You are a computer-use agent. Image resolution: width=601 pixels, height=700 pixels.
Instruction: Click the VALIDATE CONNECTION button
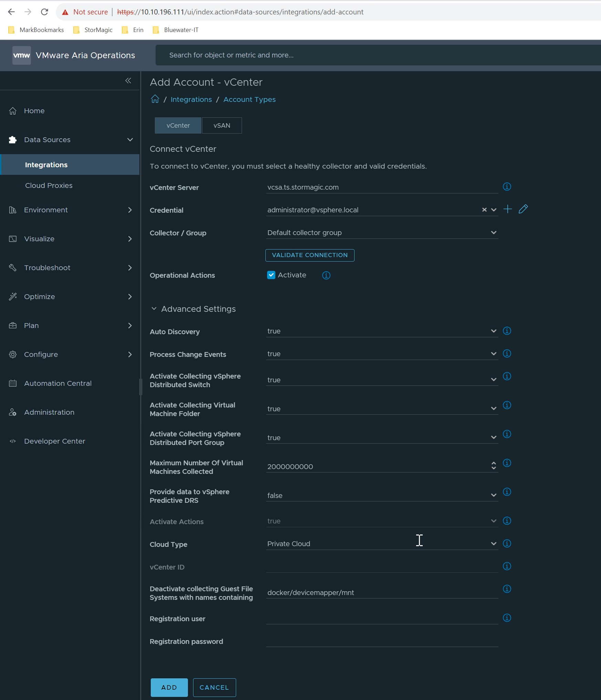[310, 255]
